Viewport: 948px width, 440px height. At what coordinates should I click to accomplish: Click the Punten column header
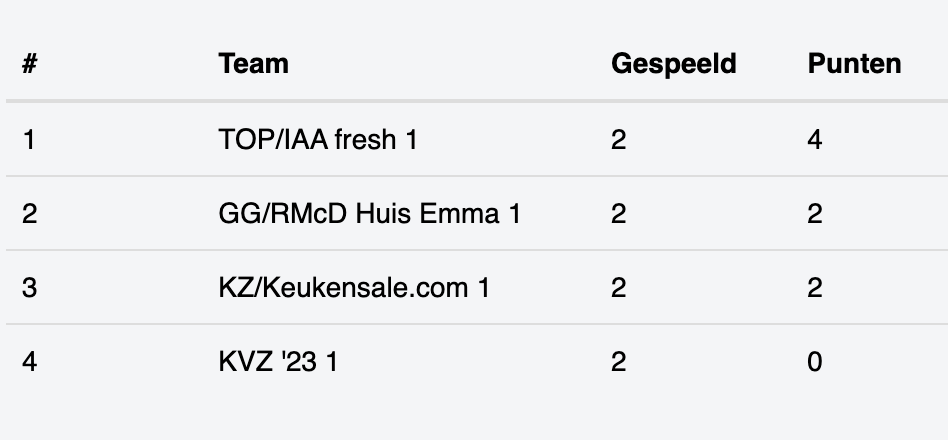coord(854,63)
